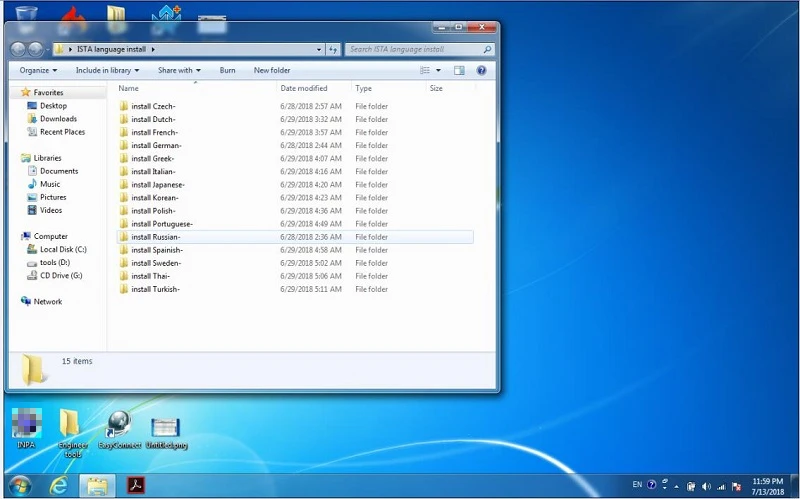Viewport: 800px width, 499px height.
Task: Sort by the Date modified column header
Action: click(303, 89)
